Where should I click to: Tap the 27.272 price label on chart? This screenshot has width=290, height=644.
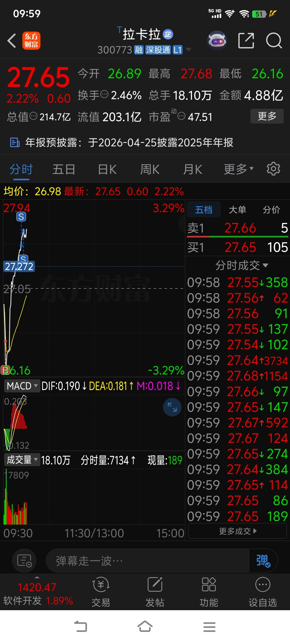click(x=19, y=266)
